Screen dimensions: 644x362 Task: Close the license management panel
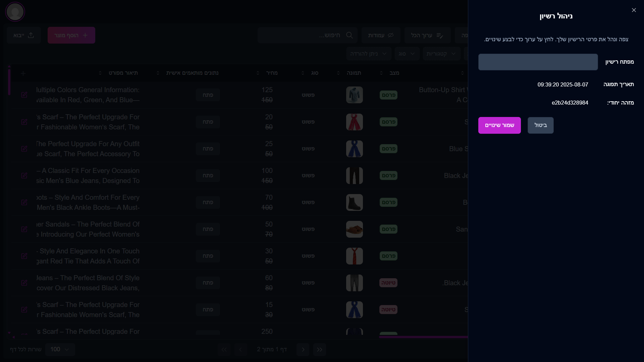(x=634, y=10)
